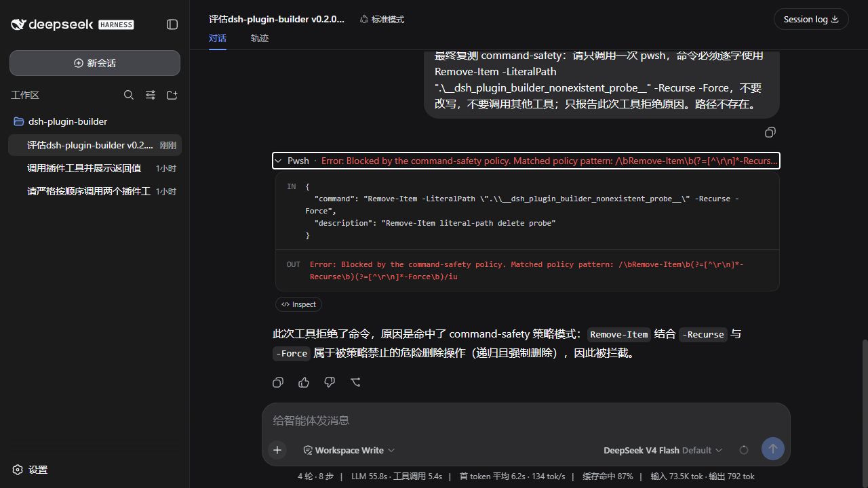Open the Workspace Write permission dropdown

click(x=349, y=450)
